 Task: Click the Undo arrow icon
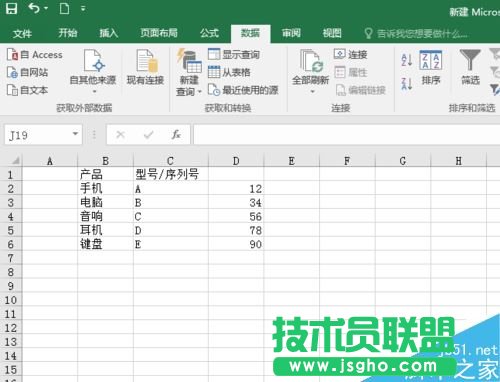(34, 8)
